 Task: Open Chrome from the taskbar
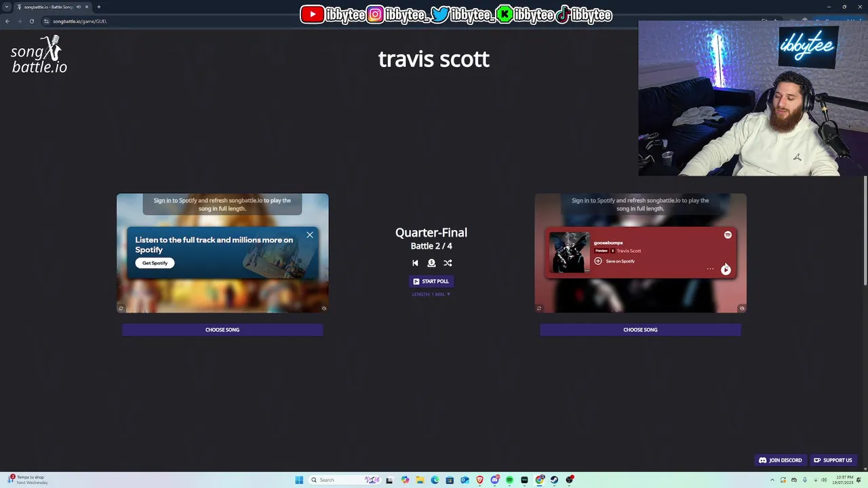[539, 480]
